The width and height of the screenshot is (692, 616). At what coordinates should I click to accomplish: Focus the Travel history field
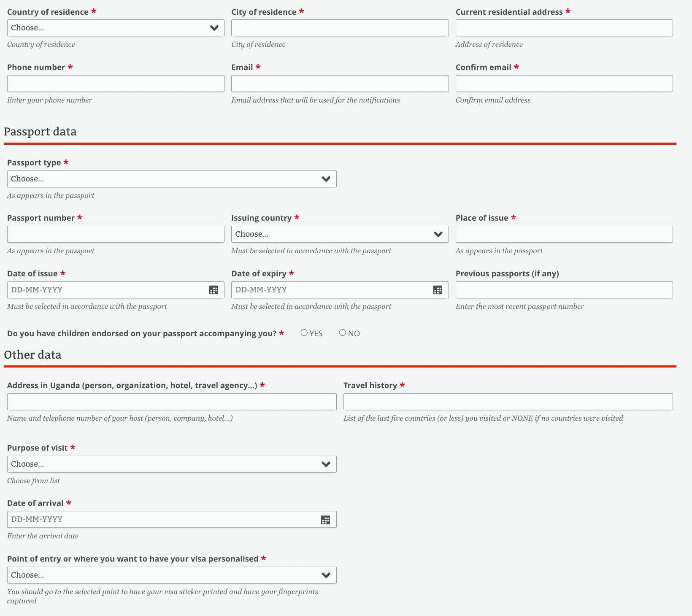pyautogui.click(x=508, y=402)
